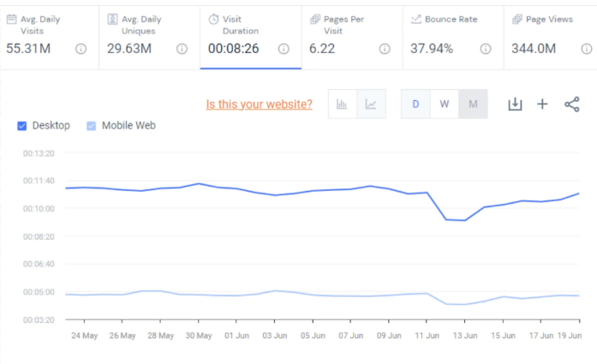Open the Bounce Rate metric tab
597x364 pixels.
tap(452, 34)
